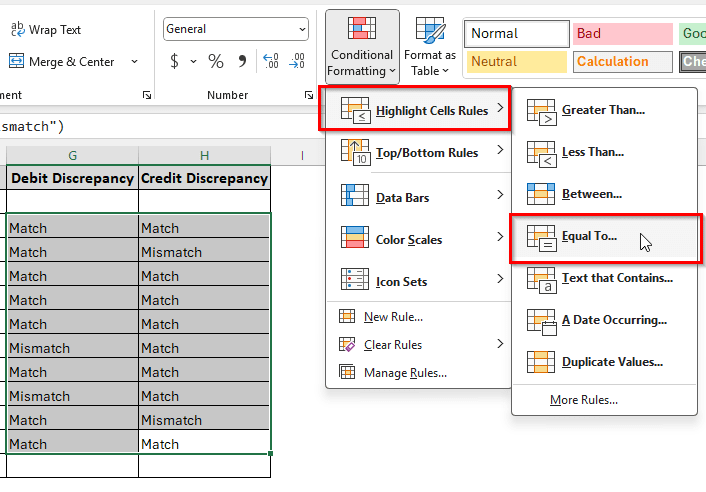Click the Wrap Text button
The image size is (706, 492).
click(45, 30)
